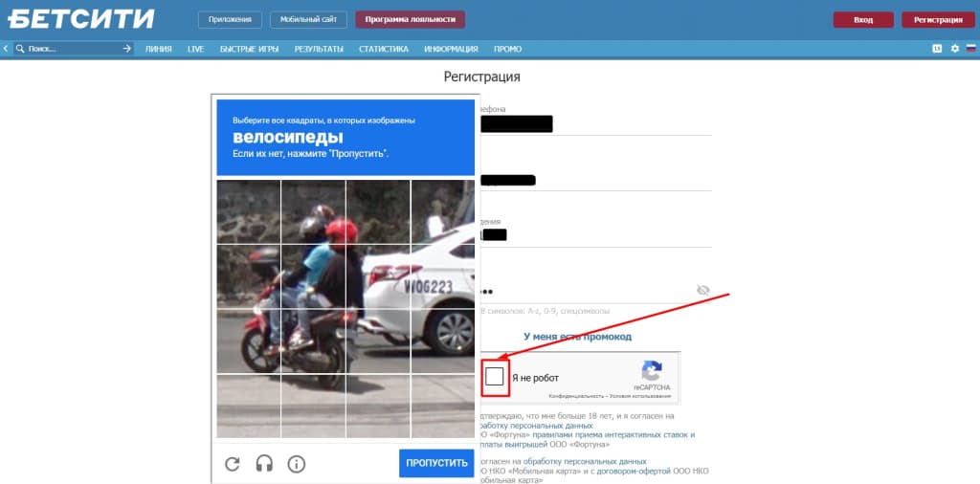Click the magnifier icon in search box

pos(20,49)
